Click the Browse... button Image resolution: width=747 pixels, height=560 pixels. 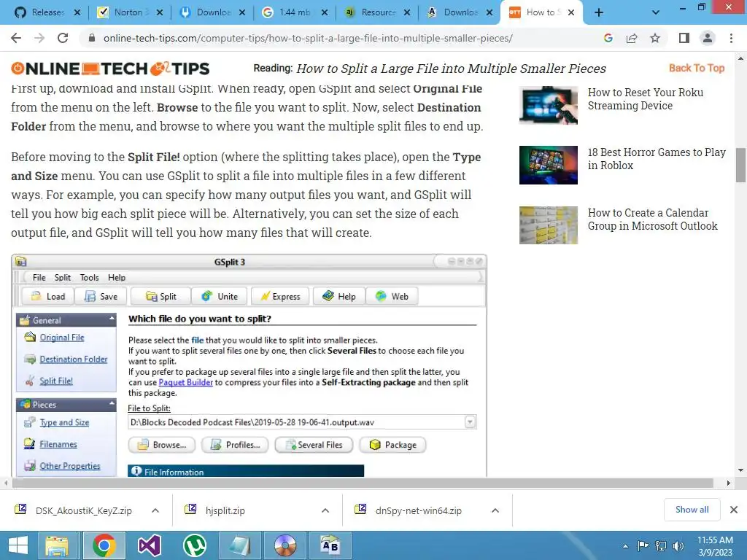162,445
